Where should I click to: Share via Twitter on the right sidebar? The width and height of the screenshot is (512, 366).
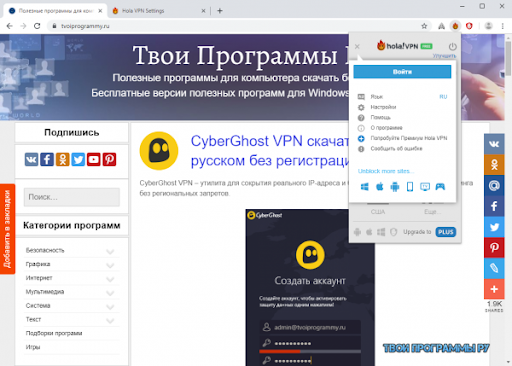pyautogui.click(x=494, y=227)
